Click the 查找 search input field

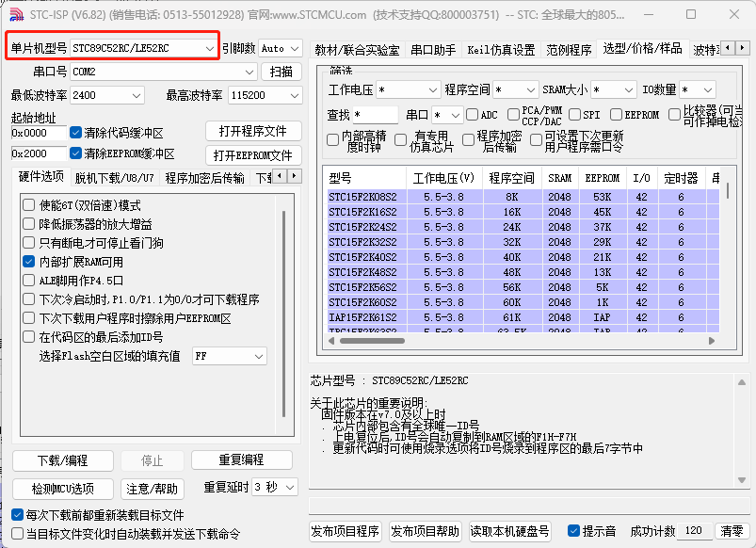click(375, 115)
